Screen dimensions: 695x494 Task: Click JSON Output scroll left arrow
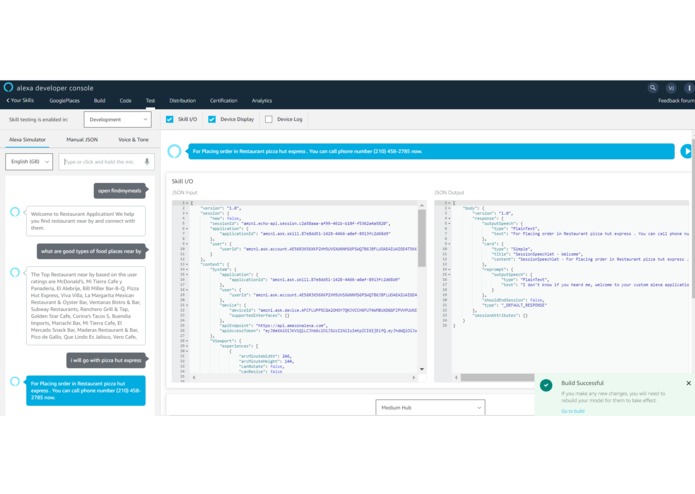coord(456,377)
